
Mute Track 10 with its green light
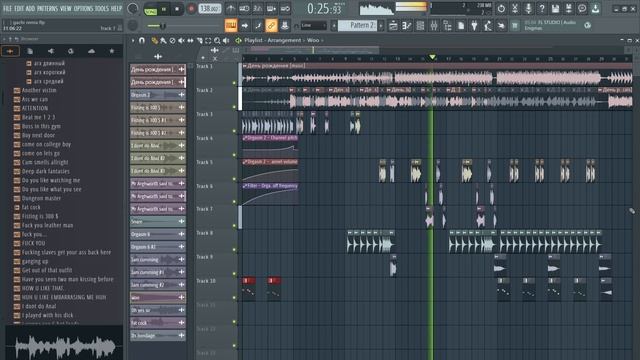click(x=234, y=298)
